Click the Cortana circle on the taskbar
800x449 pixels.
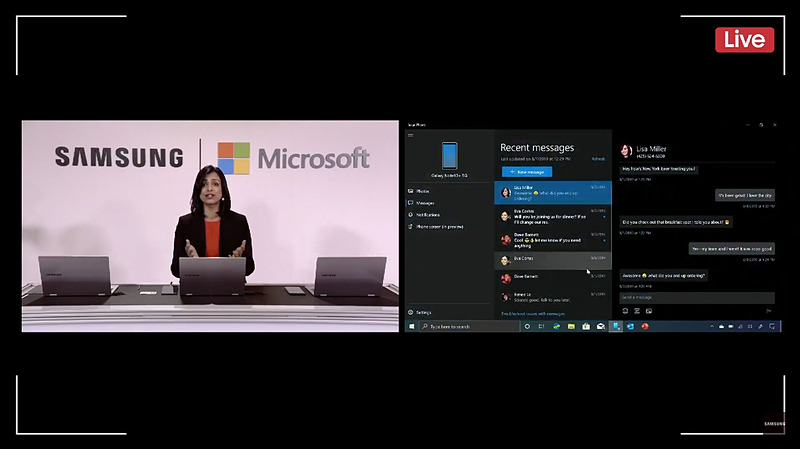pos(527,327)
